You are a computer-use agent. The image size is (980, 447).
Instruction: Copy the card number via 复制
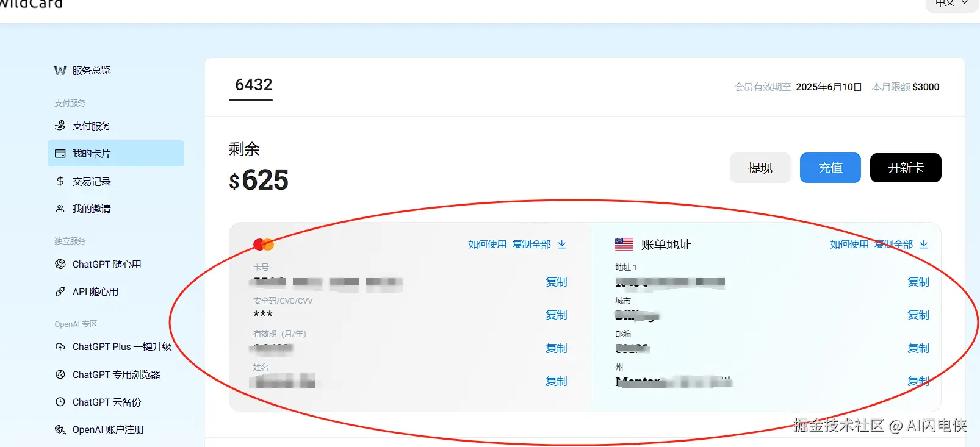point(557,282)
